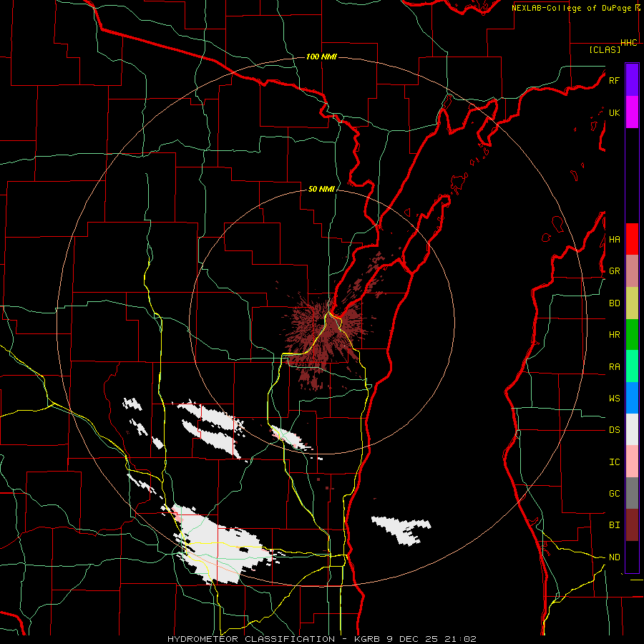
Task: Click the RF purple legend swatch
Action: 632,80
